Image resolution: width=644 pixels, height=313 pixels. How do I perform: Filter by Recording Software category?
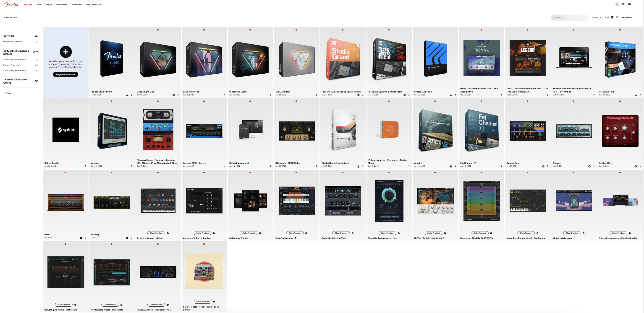(x=13, y=42)
